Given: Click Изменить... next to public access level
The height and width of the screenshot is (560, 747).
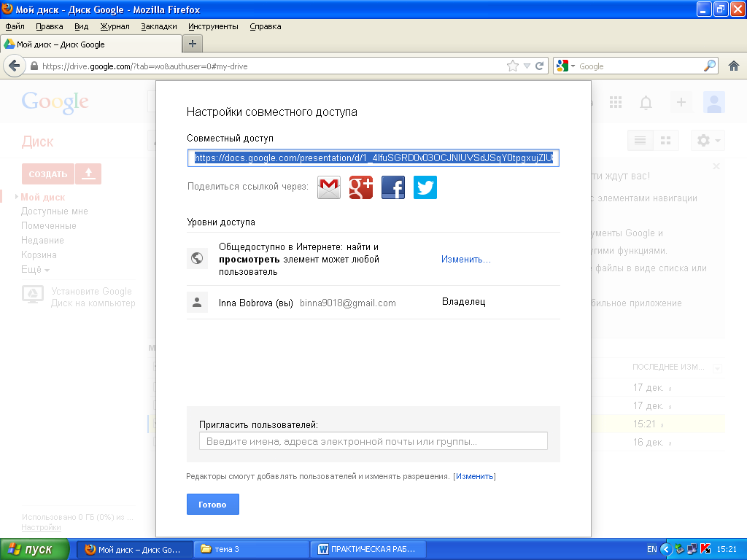Looking at the screenshot, I should pyautogui.click(x=466, y=259).
